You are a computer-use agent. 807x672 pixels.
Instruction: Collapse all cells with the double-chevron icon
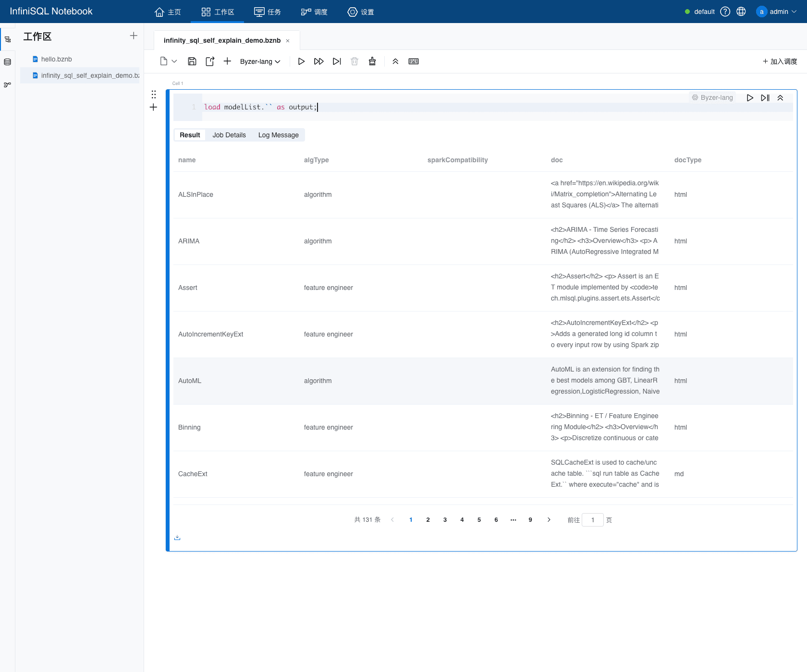395,61
